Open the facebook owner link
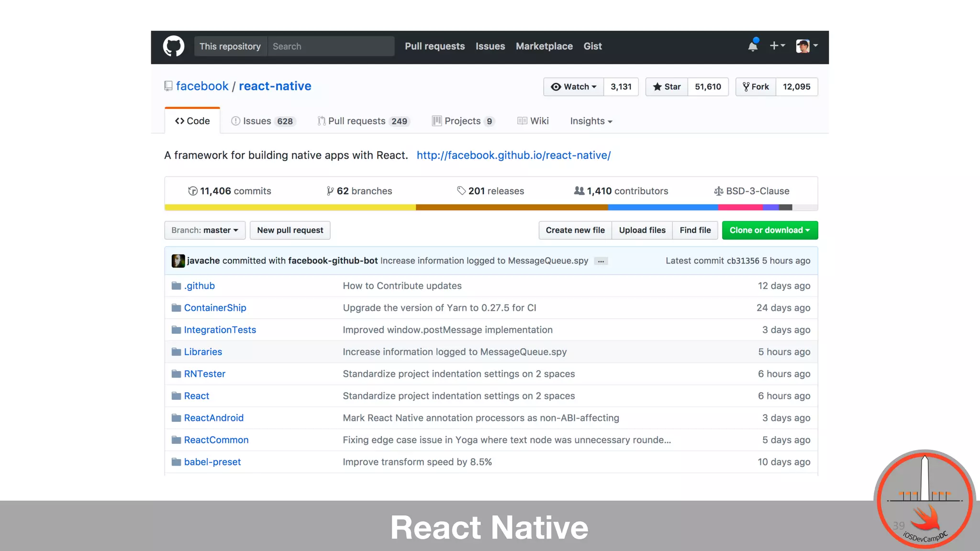The height and width of the screenshot is (551, 980). point(202,86)
